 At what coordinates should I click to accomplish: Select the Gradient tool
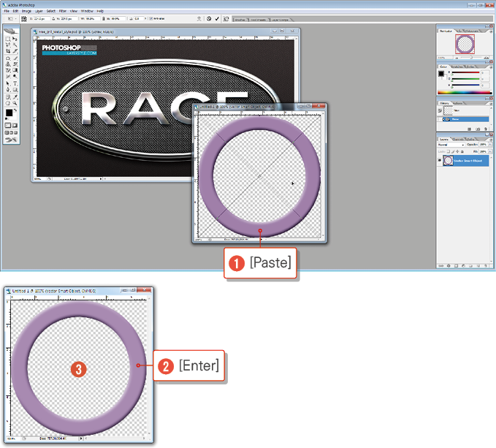pos(15,70)
